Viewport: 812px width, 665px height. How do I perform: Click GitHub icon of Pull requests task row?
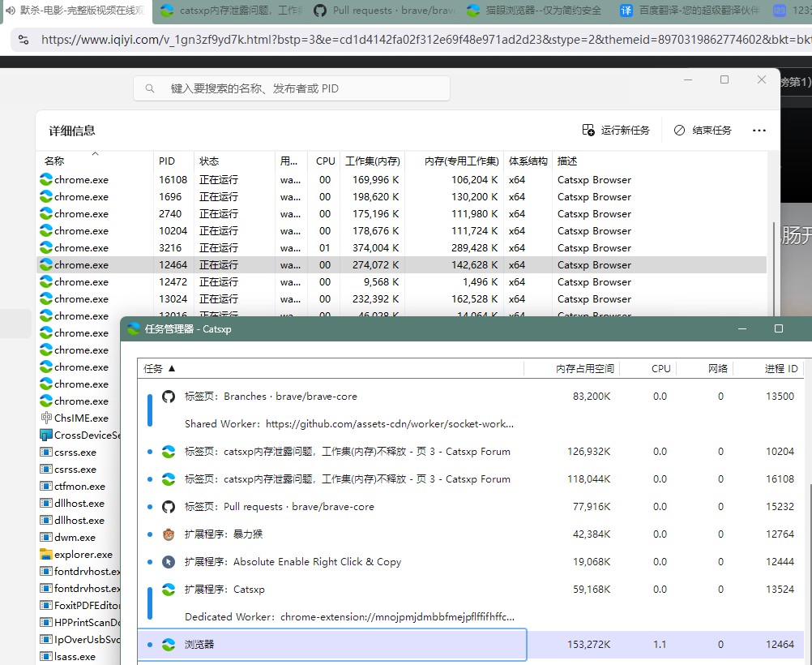[169, 506]
